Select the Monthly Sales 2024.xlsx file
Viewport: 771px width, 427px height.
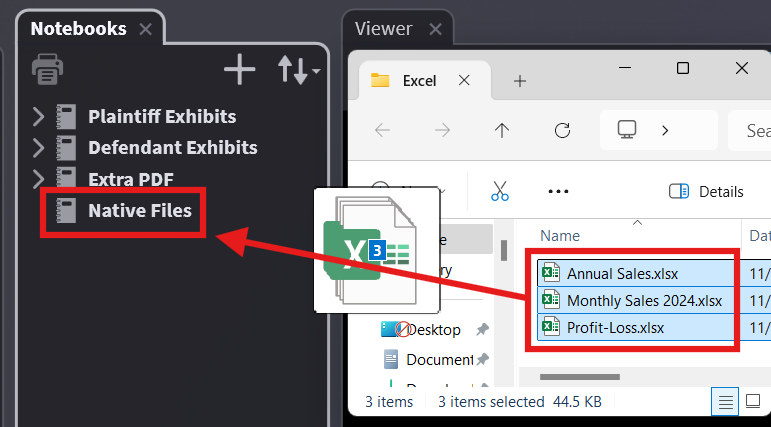pos(643,300)
